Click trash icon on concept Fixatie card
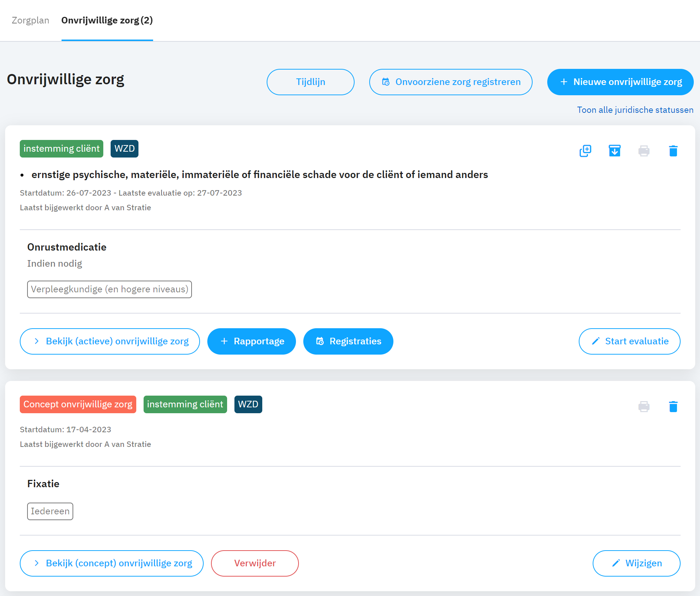 [673, 406]
